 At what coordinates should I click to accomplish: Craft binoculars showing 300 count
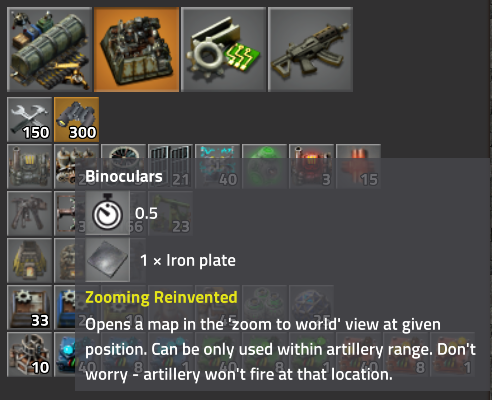coord(77,120)
